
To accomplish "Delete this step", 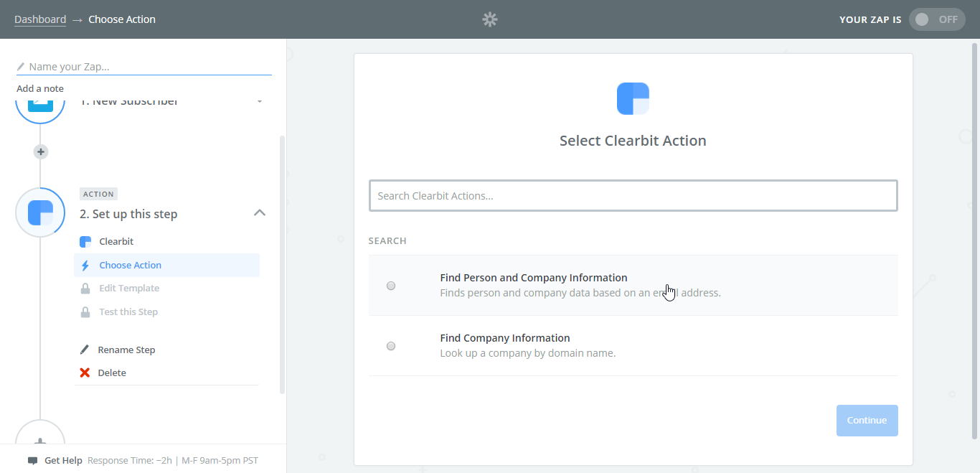I will pos(112,373).
